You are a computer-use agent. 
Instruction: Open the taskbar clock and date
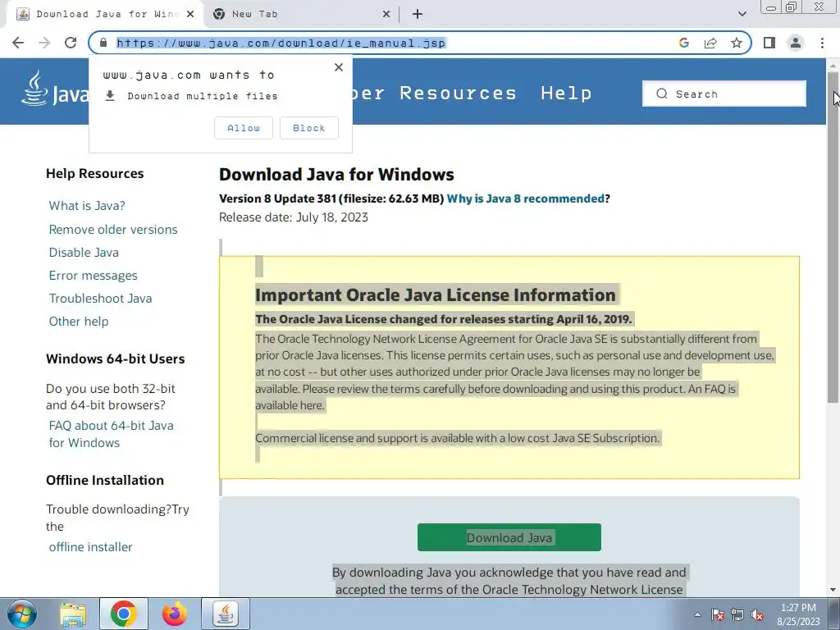(x=798, y=614)
